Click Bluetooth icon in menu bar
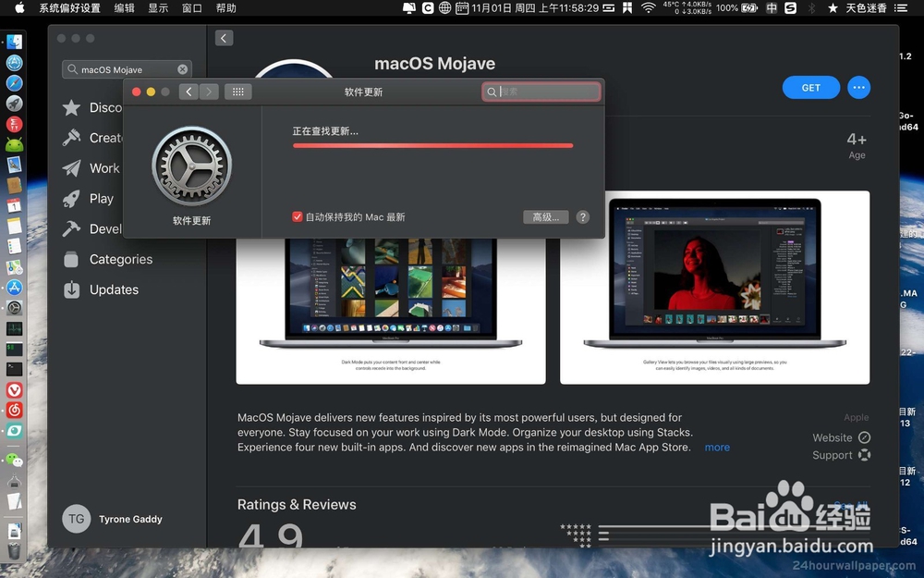 click(811, 7)
